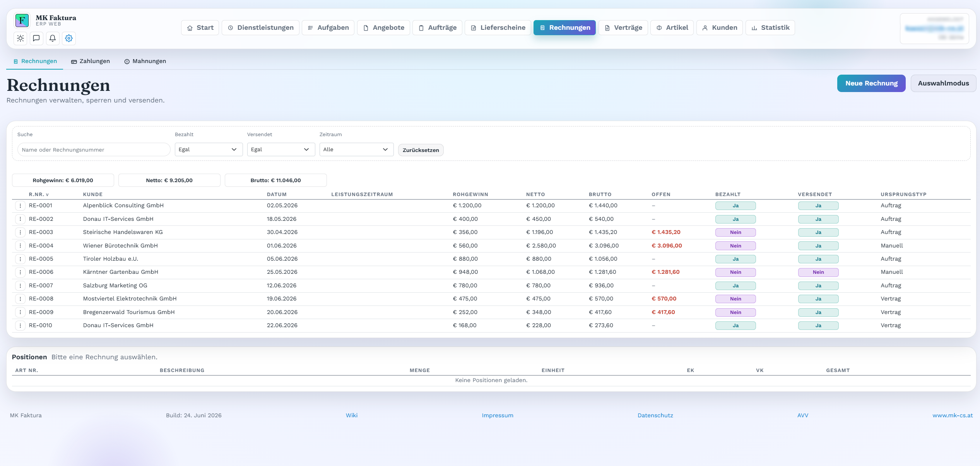This screenshot has width=980, height=466.
Task: Open the Statistik section
Action: tap(770, 28)
